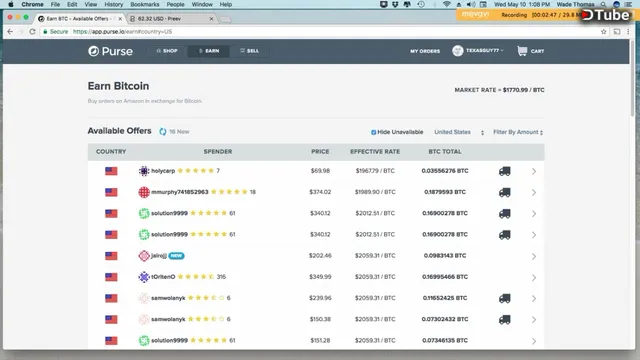The image size is (640, 360).
Task: Click the US flag in holycarp row
Action: tap(111, 171)
